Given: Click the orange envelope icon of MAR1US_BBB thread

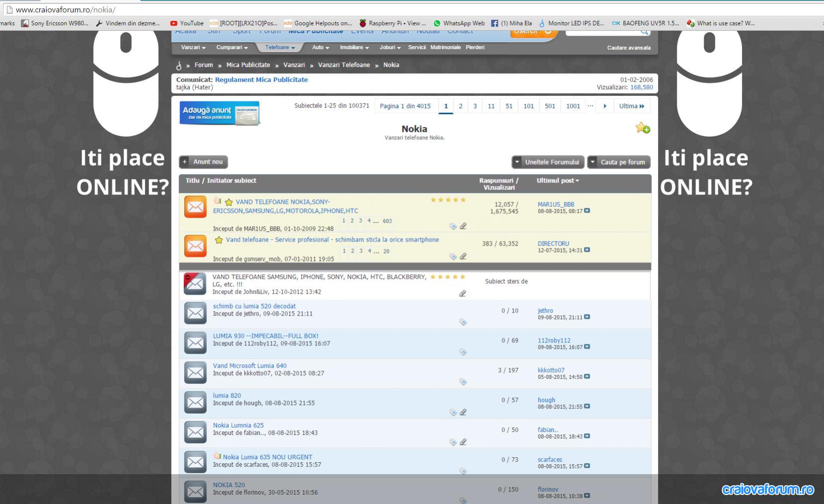Looking at the screenshot, I should (195, 207).
